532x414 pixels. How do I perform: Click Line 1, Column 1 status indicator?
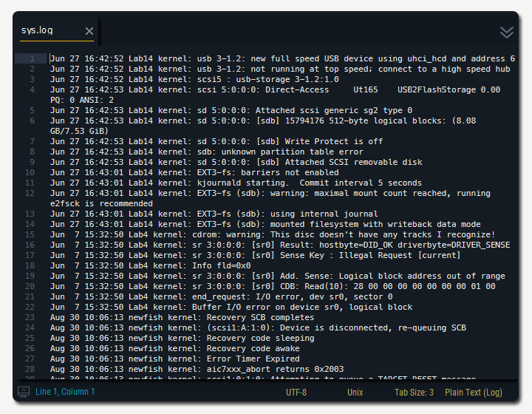click(x=65, y=392)
